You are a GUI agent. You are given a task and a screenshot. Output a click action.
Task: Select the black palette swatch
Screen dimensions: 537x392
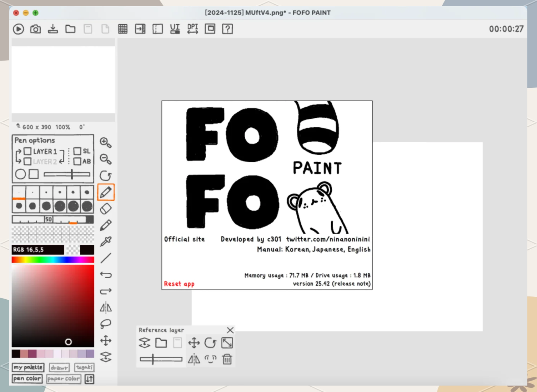[16, 353]
